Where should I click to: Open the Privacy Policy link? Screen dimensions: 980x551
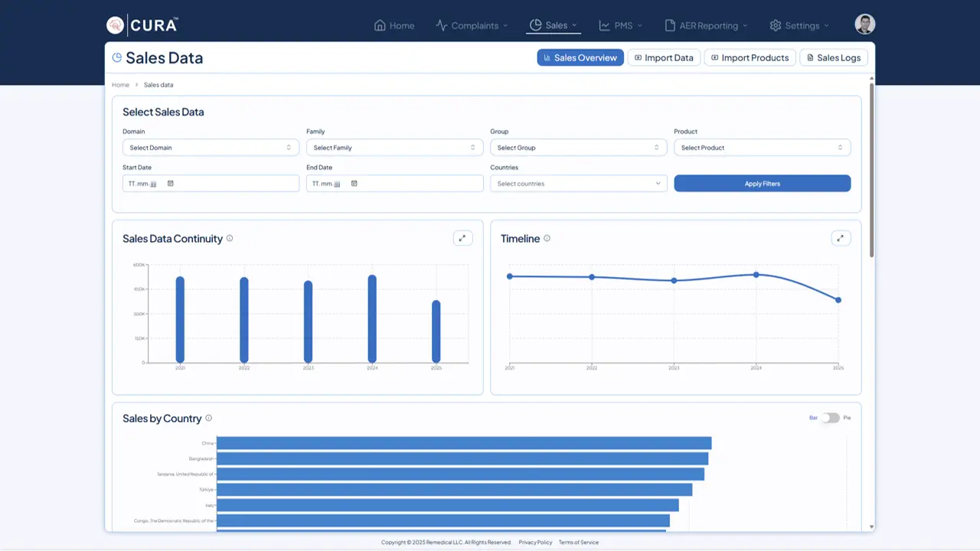click(535, 542)
